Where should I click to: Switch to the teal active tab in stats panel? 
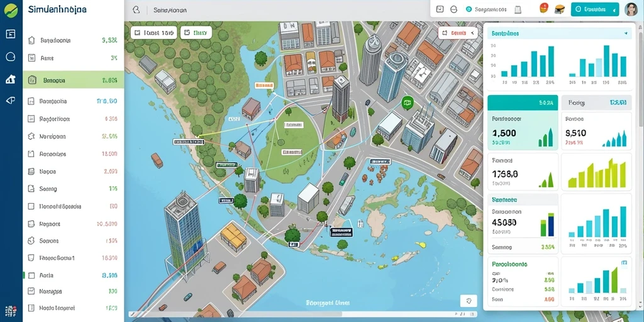pyautogui.click(x=523, y=103)
